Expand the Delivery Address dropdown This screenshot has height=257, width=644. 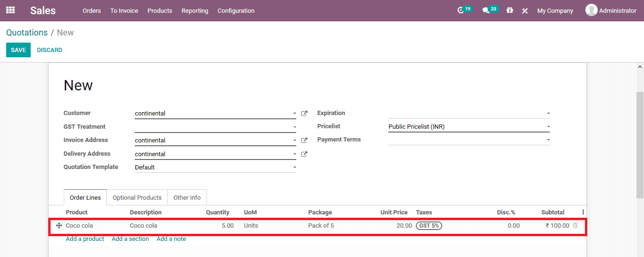294,154
